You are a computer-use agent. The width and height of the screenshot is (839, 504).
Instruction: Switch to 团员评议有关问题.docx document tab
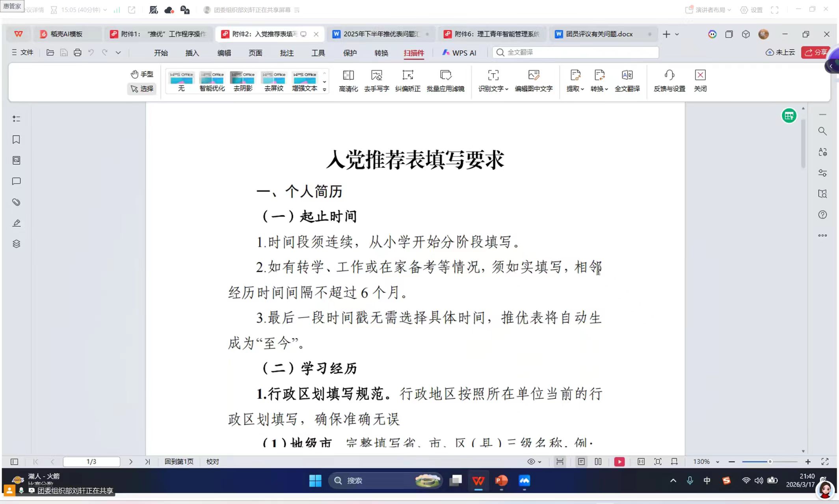click(x=599, y=34)
